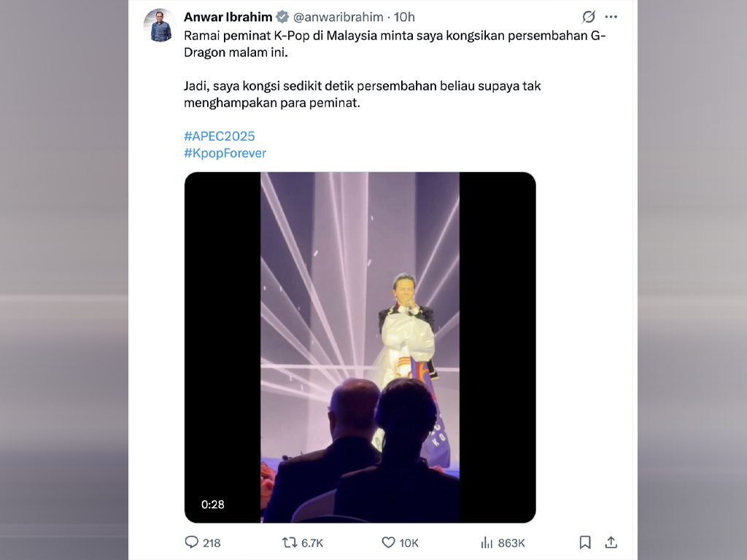
Task: Click the share upload arrow icon
Action: (611, 542)
